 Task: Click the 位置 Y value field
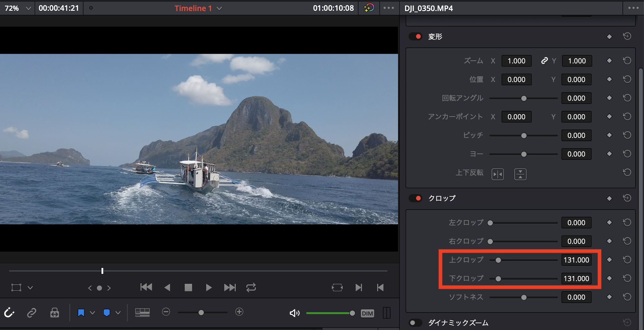point(577,80)
